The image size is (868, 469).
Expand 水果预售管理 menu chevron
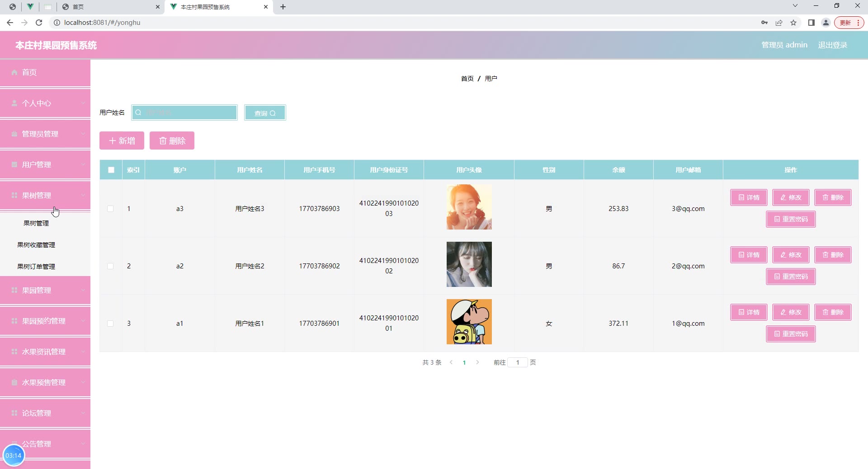coord(83,382)
